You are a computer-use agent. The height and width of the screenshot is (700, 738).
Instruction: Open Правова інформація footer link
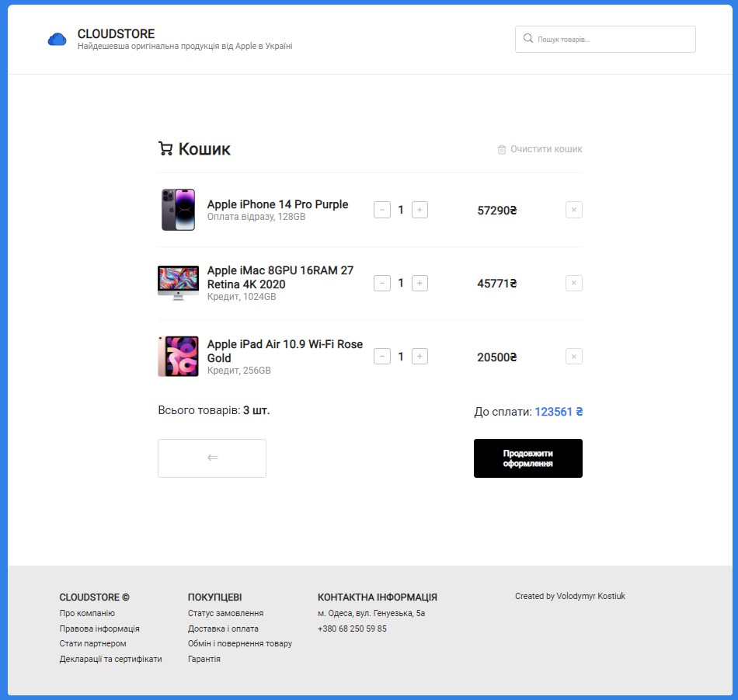[99, 629]
